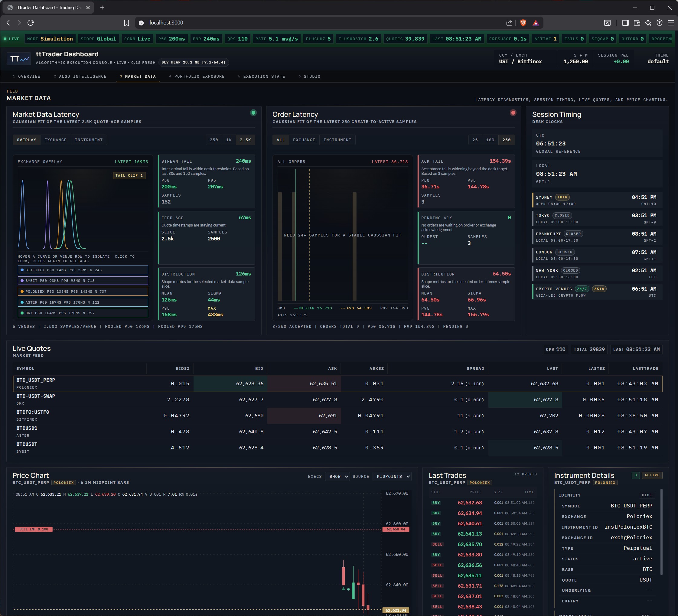
Task: Switch to the Execution State tab
Action: 261,76
